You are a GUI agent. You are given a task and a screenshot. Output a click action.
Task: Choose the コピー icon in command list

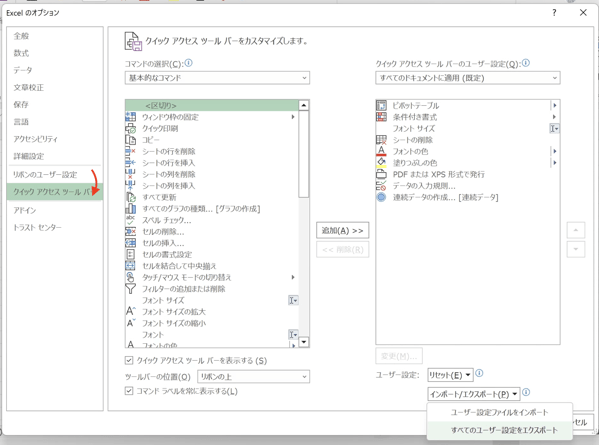[131, 140]
